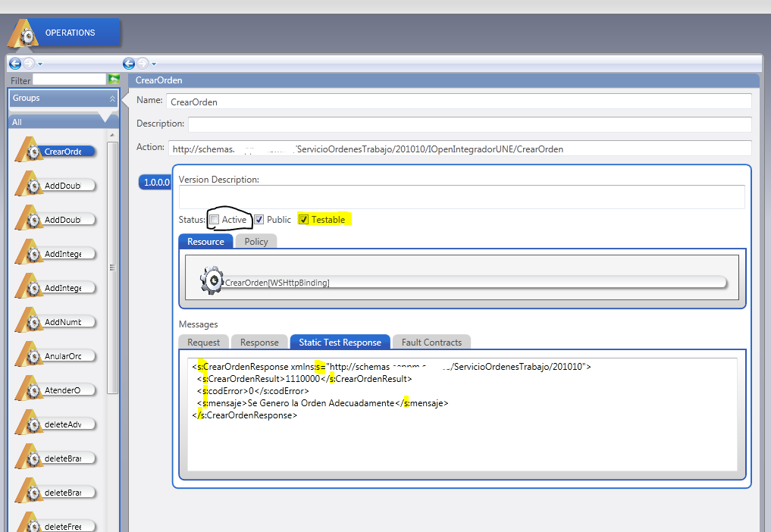Click the AnularOrc operation icon in the list
The width and height of the screenshot is (771, 532).
click(29, 354)
